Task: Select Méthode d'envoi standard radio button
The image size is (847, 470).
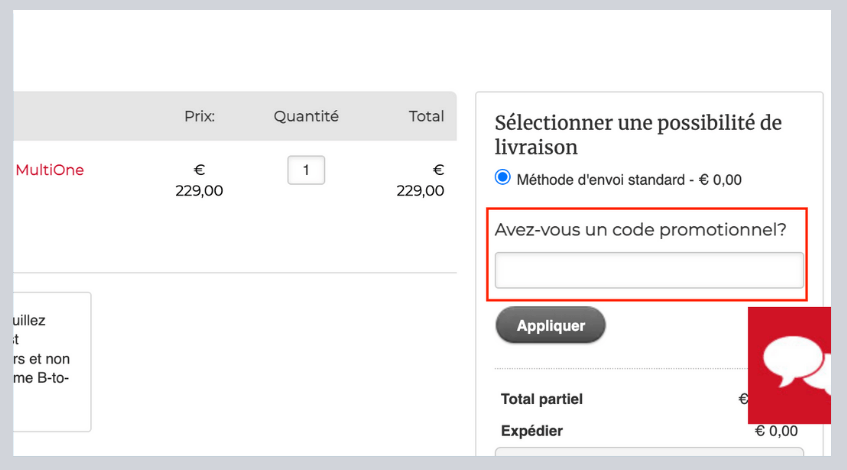Action: click(503, 179)
